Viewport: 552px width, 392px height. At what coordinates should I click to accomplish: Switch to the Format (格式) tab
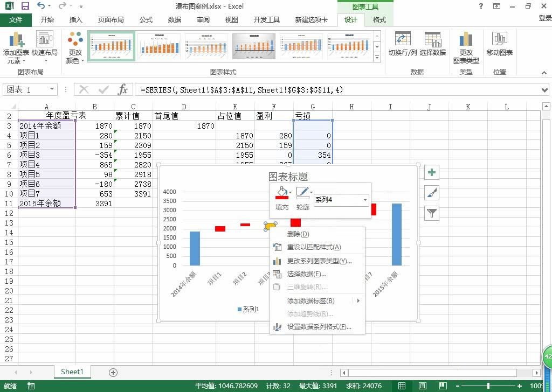pyautogui.click(x=379, y=20)
